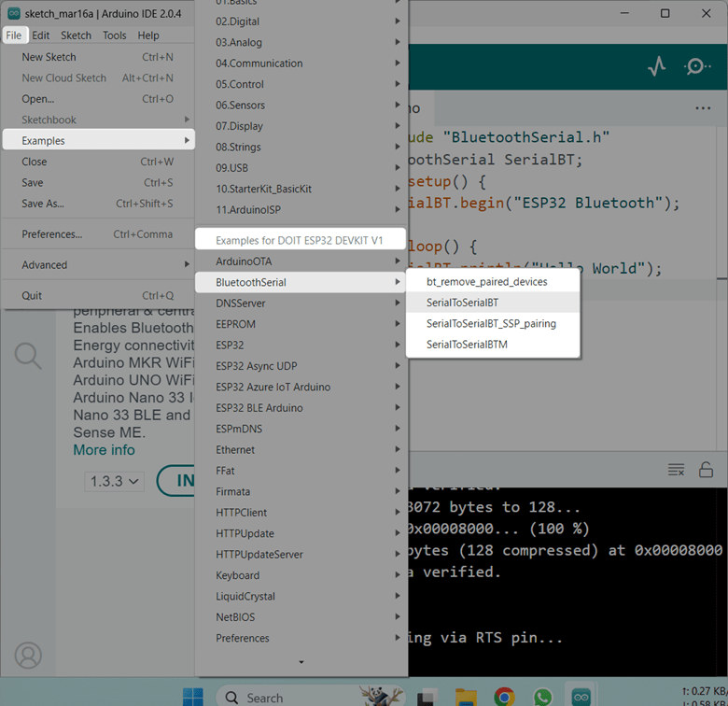Open the SerialToSerialBT example
Image resolution: width=728 pixels, height=706 pixels.
(x=493, y=303)
